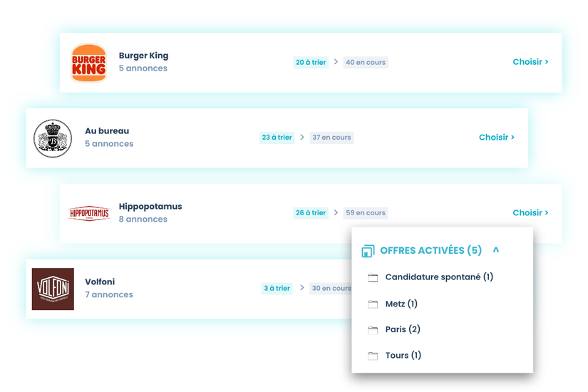Screen dimensions: 588x392
Task: Select the Candidature spontané (1) folder
Action: 439,277
